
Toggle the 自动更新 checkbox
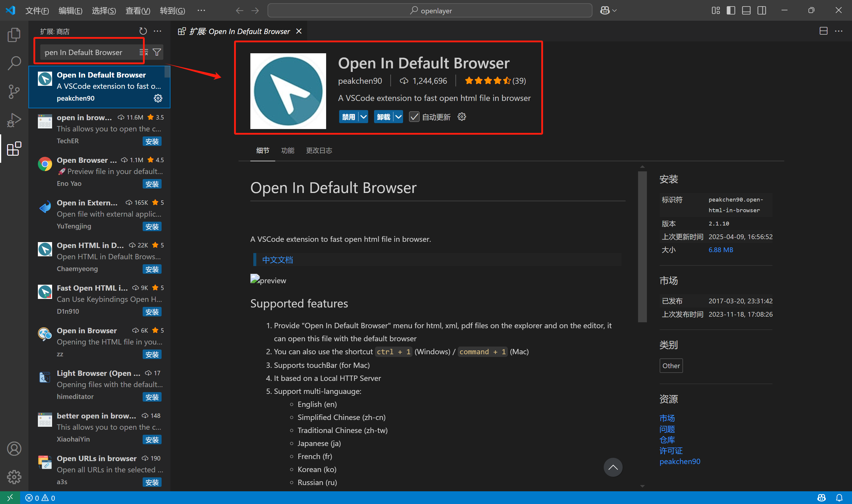414,117
